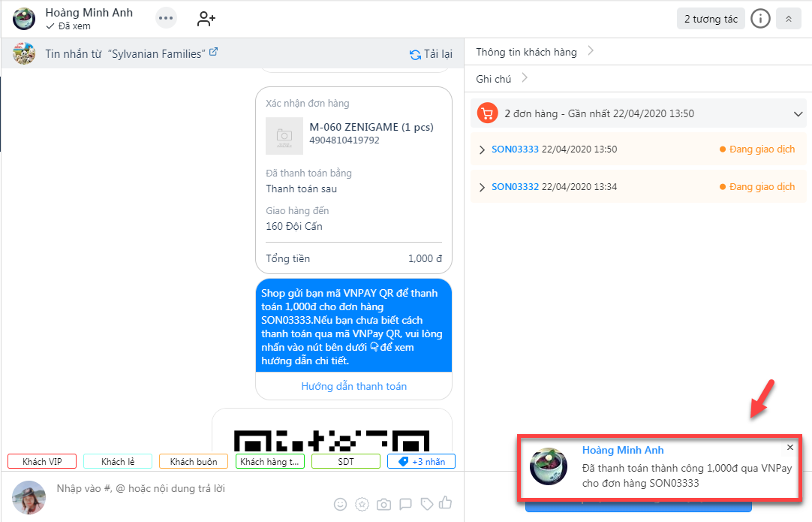The width and height of the screenshot is (812, 522).
Task: Click the Tải lại reload button
Action: (x=431, y=54)
